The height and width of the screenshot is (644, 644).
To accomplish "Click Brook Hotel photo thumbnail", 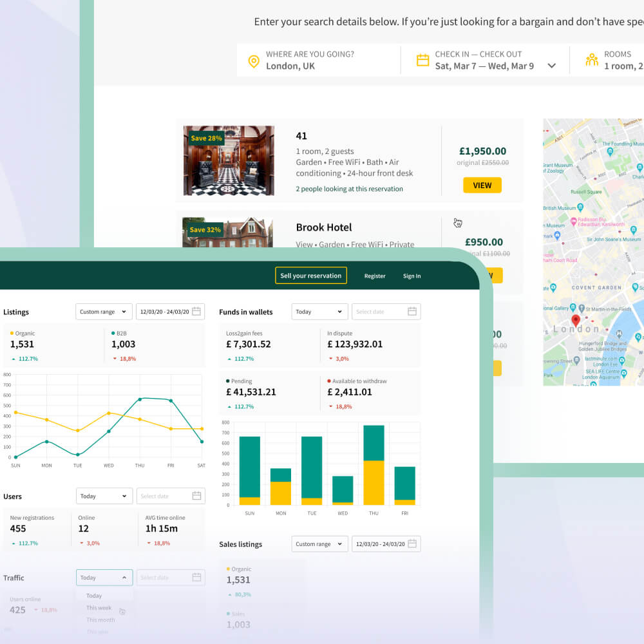I will pyautogui.click(x=227, y=232).
